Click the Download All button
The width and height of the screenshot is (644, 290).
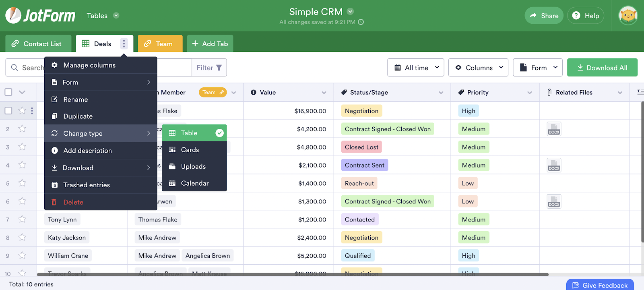(x=602, y=68)
